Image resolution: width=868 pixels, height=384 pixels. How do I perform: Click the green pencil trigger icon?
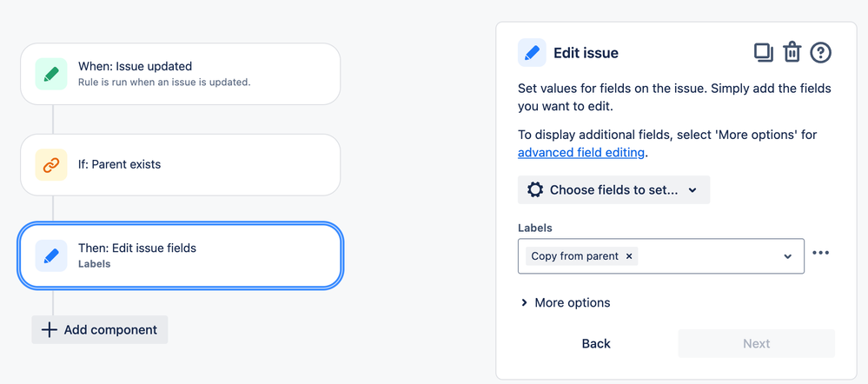(50, 74)
